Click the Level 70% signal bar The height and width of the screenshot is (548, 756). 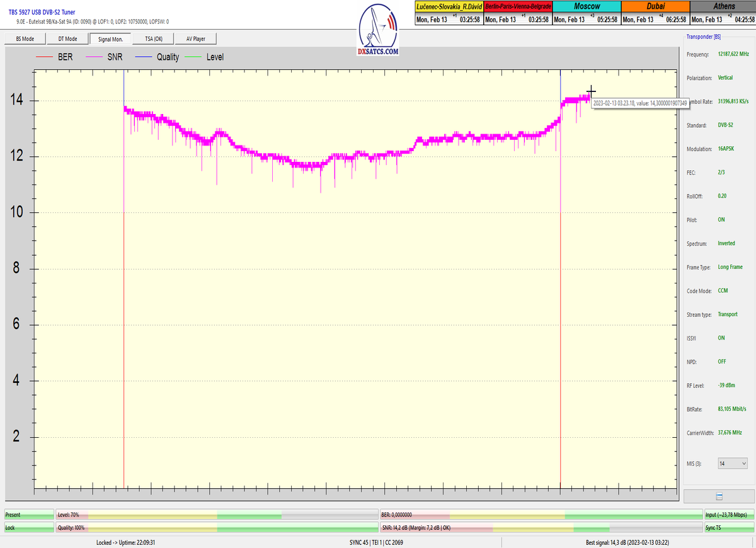pyautogui.click(x=217, y=515)
